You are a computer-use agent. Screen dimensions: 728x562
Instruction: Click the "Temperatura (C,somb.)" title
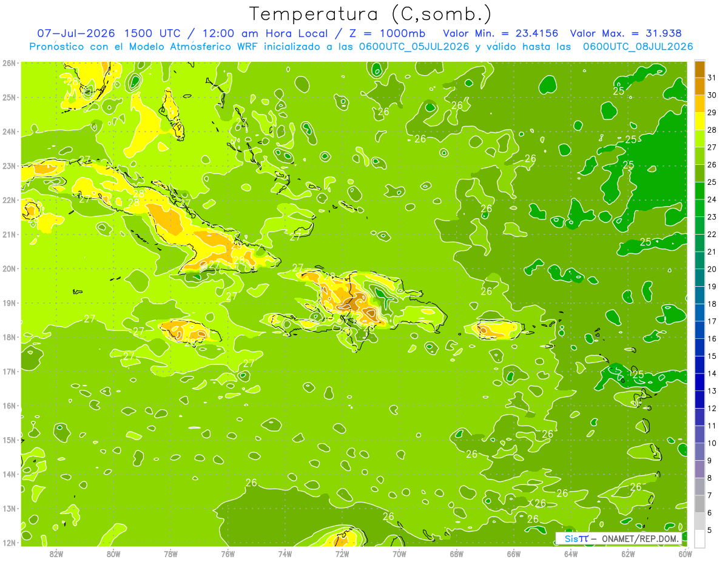pyautogui.click(x=371, y=14)
